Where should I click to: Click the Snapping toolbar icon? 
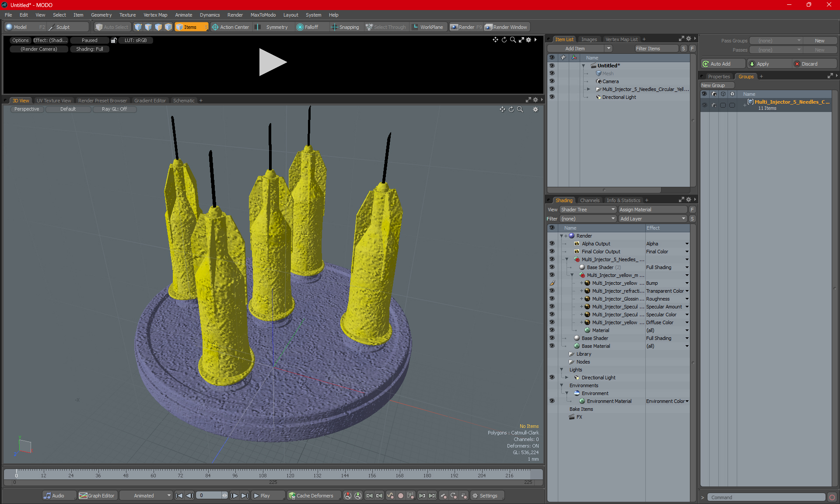coord(334,27)
